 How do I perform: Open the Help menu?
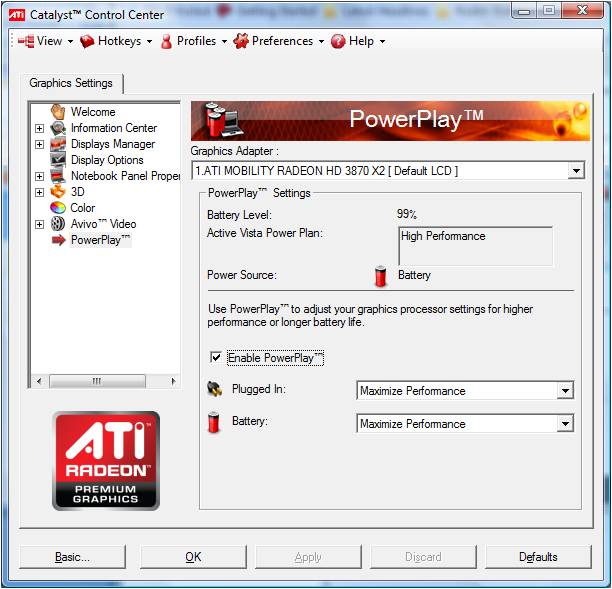point(358,41)
